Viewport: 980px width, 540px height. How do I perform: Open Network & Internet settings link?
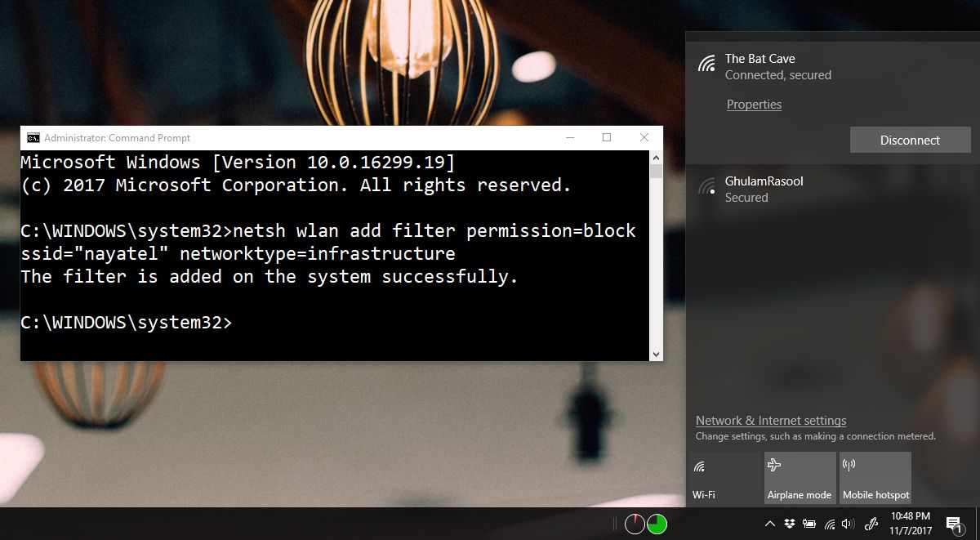(771, 421)
